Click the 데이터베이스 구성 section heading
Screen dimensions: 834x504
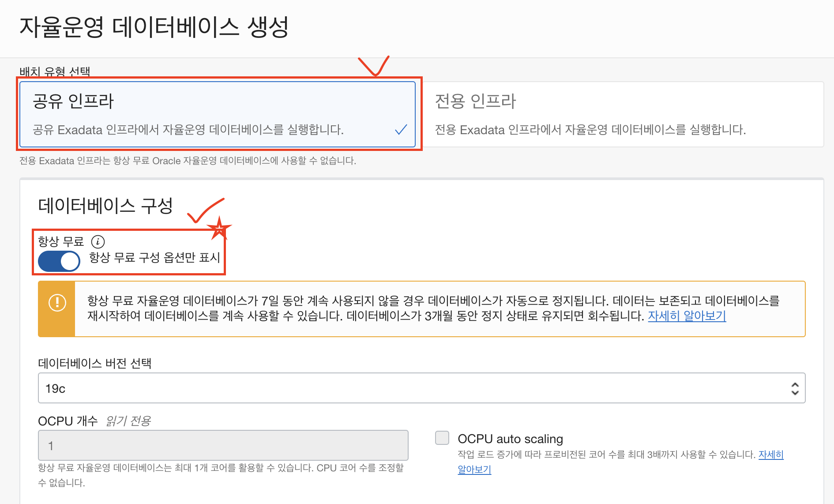coord(105,206)
